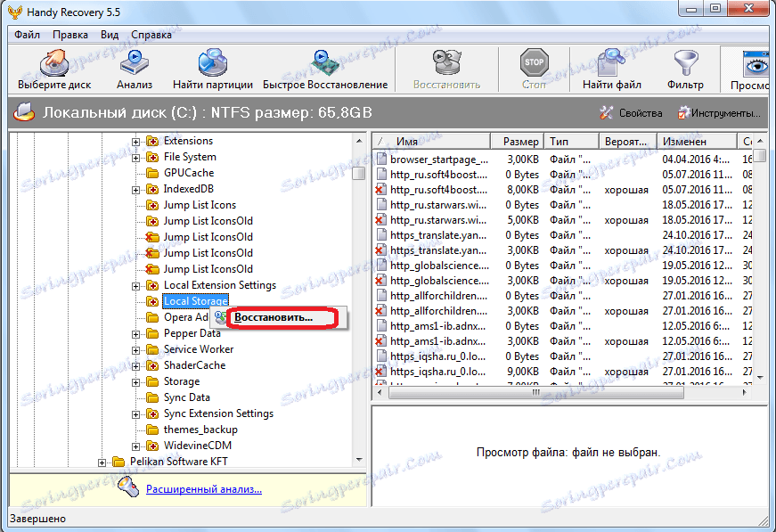
Task: Expand the Extensions folder node
Action: pos(135,142)
